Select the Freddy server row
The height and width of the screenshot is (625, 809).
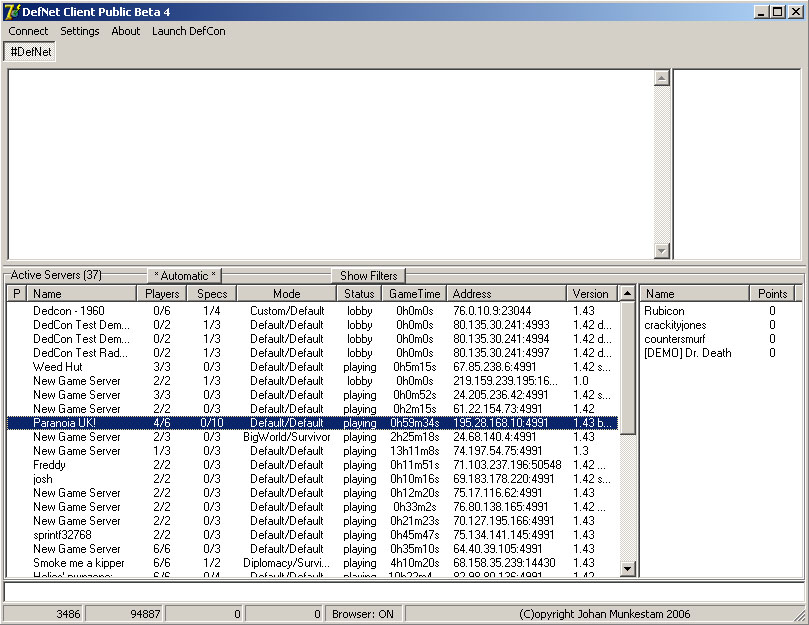tap(312, 465)
